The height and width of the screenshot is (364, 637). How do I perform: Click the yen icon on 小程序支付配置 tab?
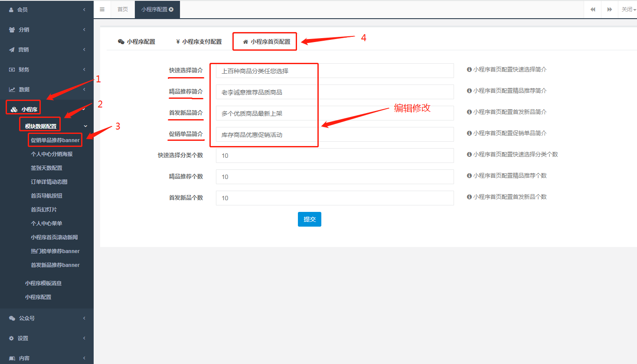coord(178,42)
